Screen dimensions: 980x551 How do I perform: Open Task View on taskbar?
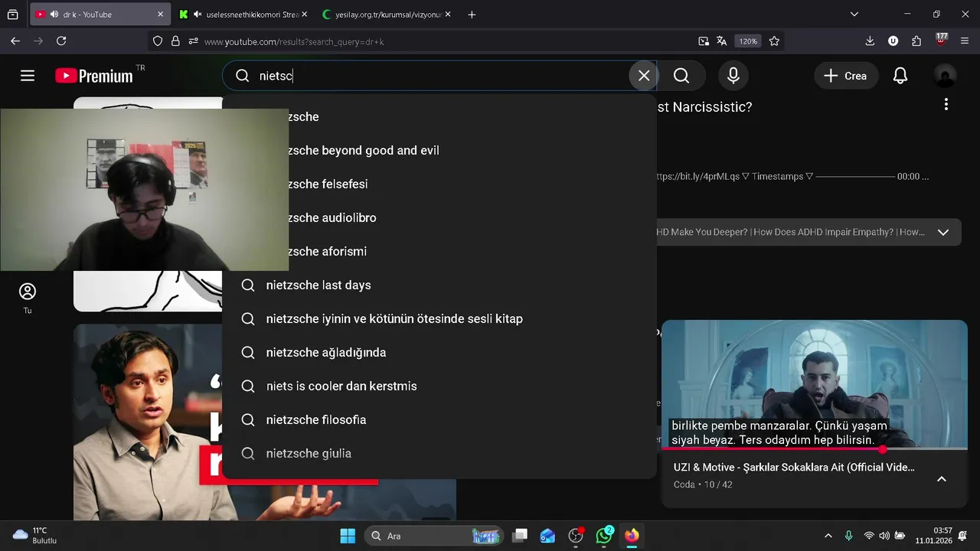click(520, 536)
